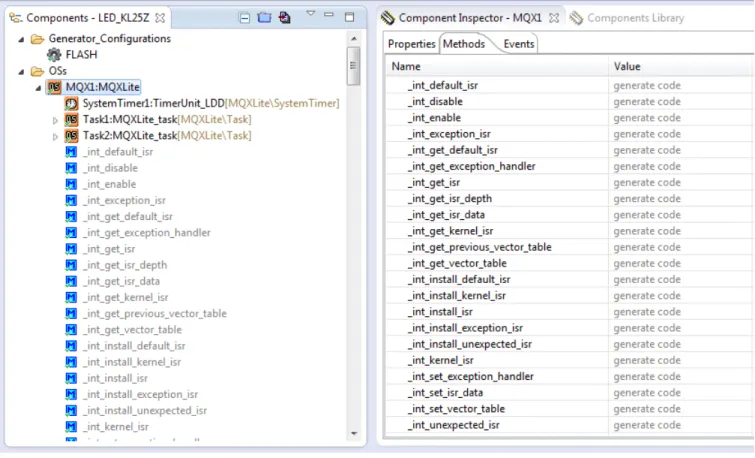Select _int_install_exception_isr in the component tree
The image size is (755, 458).
140,394
